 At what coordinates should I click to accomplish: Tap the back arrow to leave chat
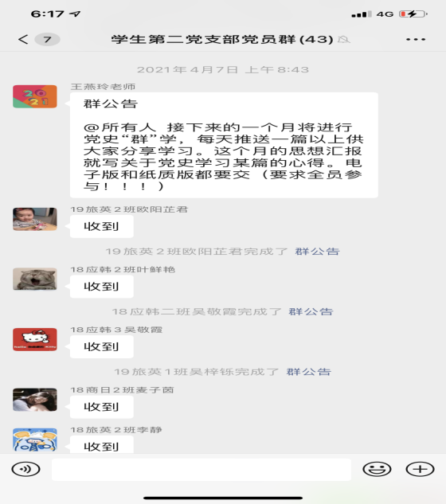[23, 39]
